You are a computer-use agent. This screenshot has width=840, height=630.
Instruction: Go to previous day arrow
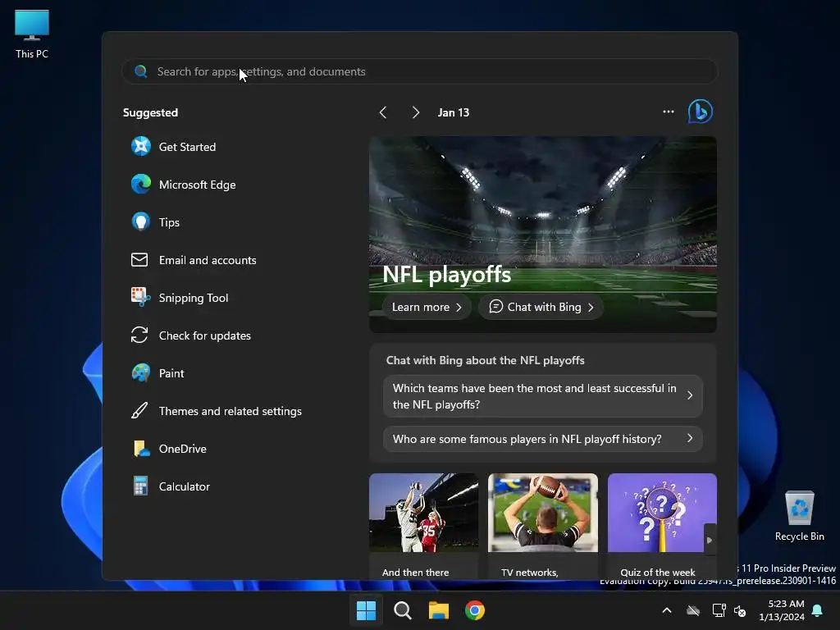[383, 112]
